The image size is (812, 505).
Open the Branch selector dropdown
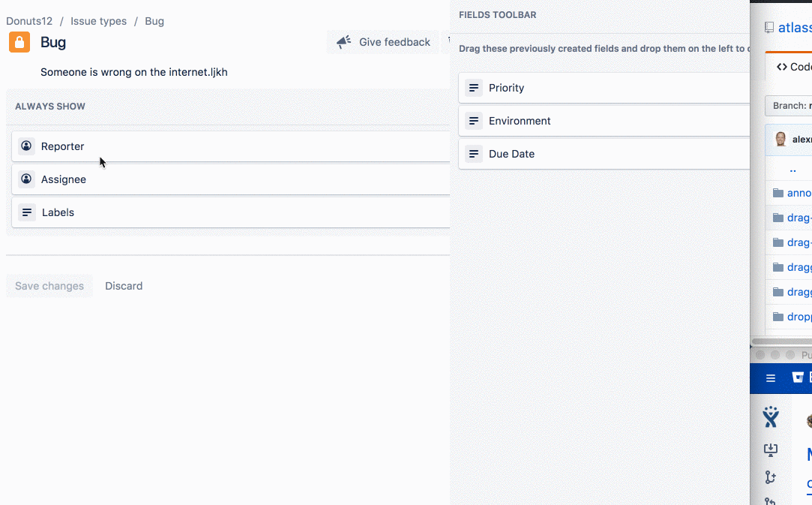(795, 105)
